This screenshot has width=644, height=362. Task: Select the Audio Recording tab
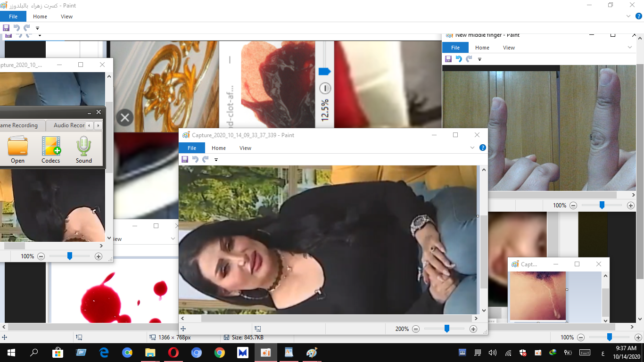(69, 125)
